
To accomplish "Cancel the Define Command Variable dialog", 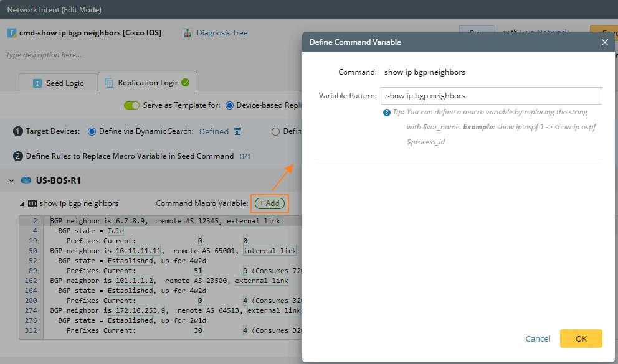I will click(x=538, y=339).
